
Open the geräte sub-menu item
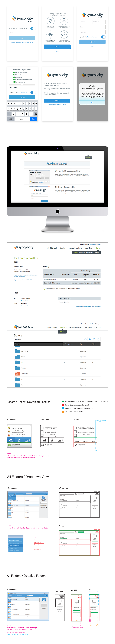click(97, 252)
